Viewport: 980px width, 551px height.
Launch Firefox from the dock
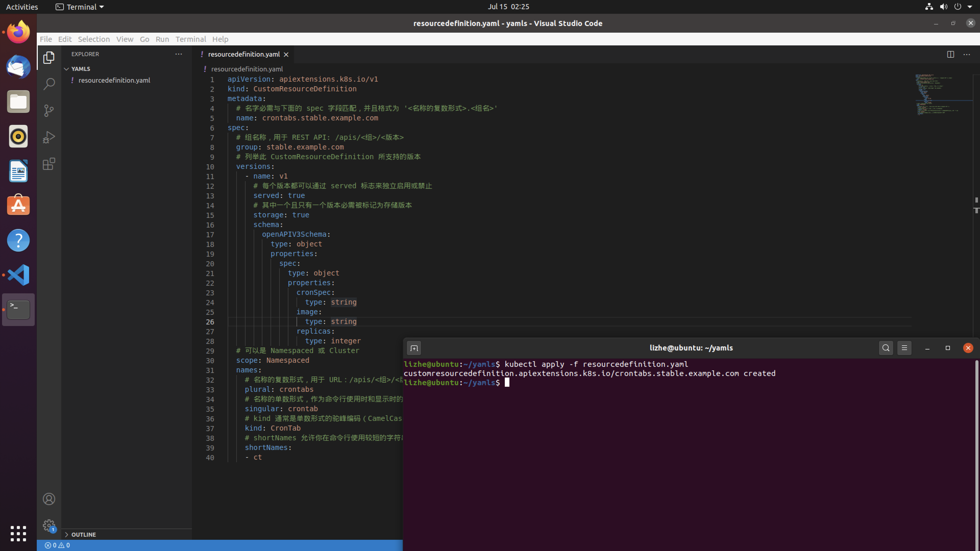(x=18, y=32)
